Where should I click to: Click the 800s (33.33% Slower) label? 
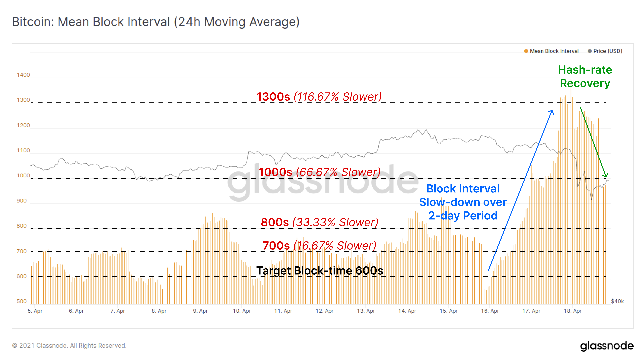click(x=319, y=222)
